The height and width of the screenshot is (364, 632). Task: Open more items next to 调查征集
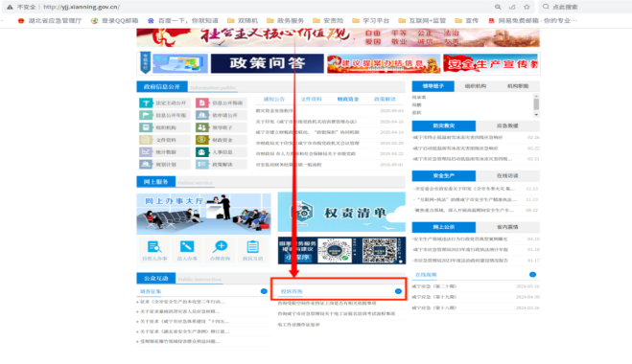pyautogui.click(x=264, y=291)
